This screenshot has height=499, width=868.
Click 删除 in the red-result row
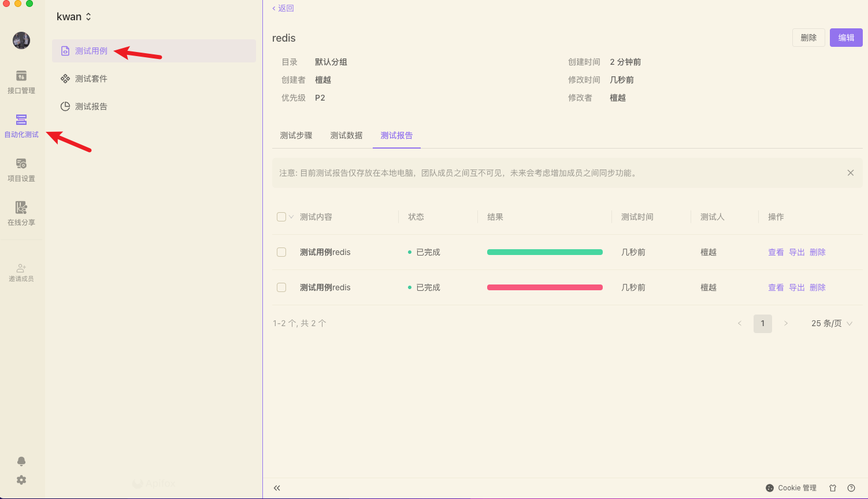[x=817, y=287]
